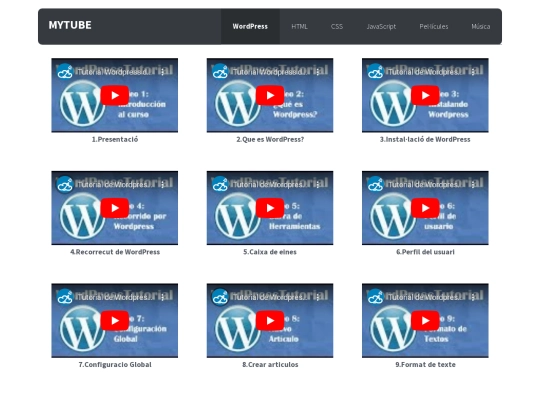Play the 7.Configuracio Global video
This screenshot has height=405, width=540.
[x=115, y=321]
